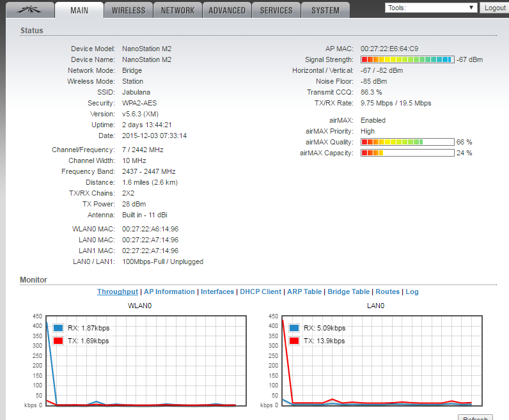509x420 pixels.
Task: Open the Log monitor link
Action: tap(412, 292)
